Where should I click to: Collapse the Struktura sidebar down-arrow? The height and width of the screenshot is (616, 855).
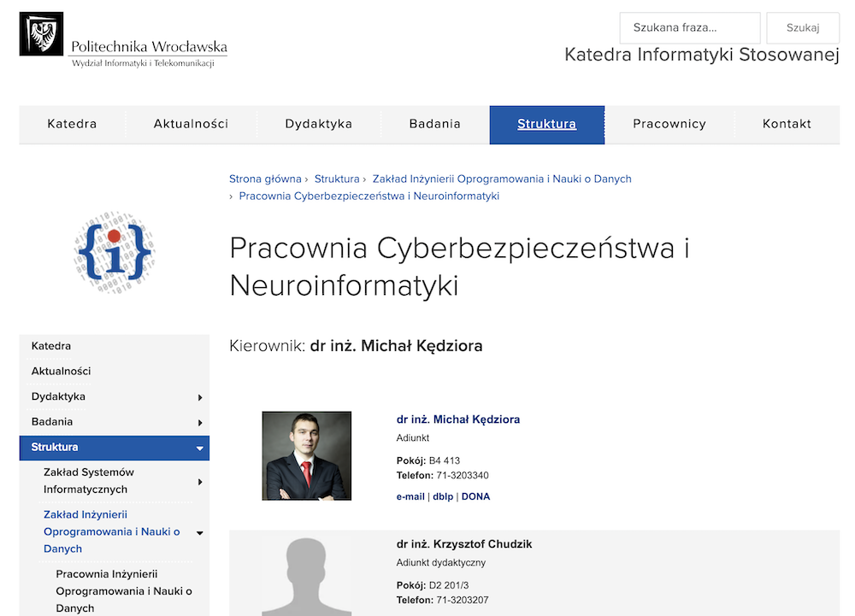point(199,449)
